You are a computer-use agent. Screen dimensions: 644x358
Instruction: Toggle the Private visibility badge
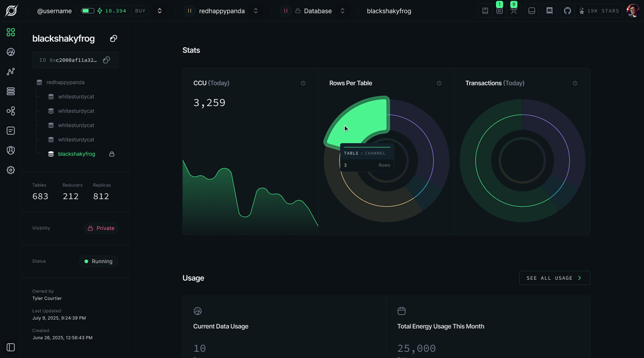pyautogui.click(x=101, y=228)
